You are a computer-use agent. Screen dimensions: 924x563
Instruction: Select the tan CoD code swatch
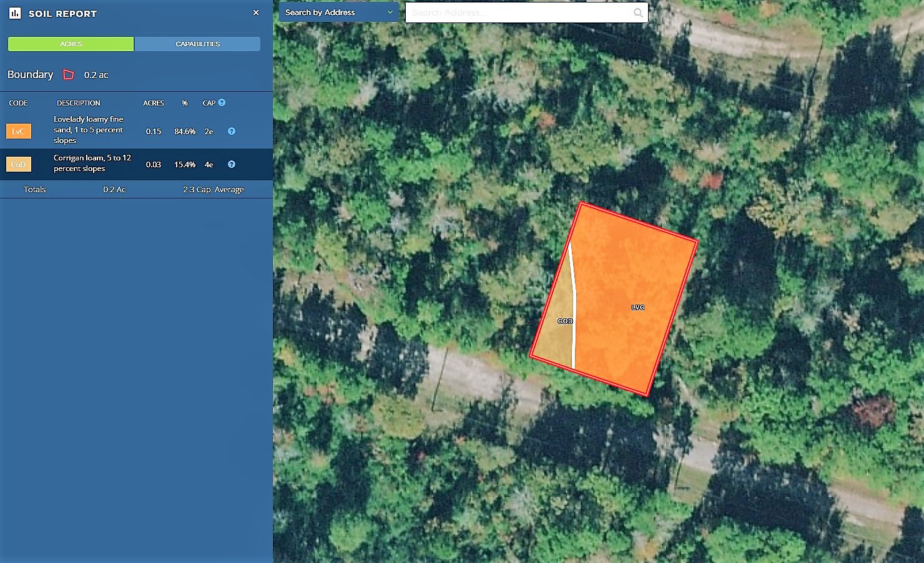pos(19,164)
